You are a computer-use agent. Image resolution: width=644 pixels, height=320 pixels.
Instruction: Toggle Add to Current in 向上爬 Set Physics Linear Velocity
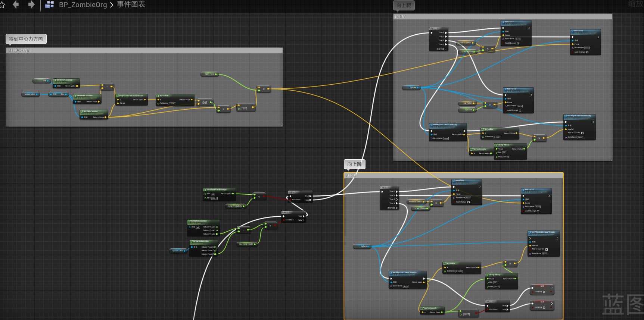point(582,133)
